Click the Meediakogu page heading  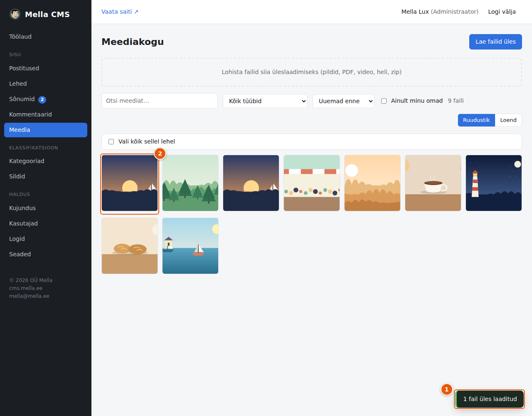[x=133, y=42]
